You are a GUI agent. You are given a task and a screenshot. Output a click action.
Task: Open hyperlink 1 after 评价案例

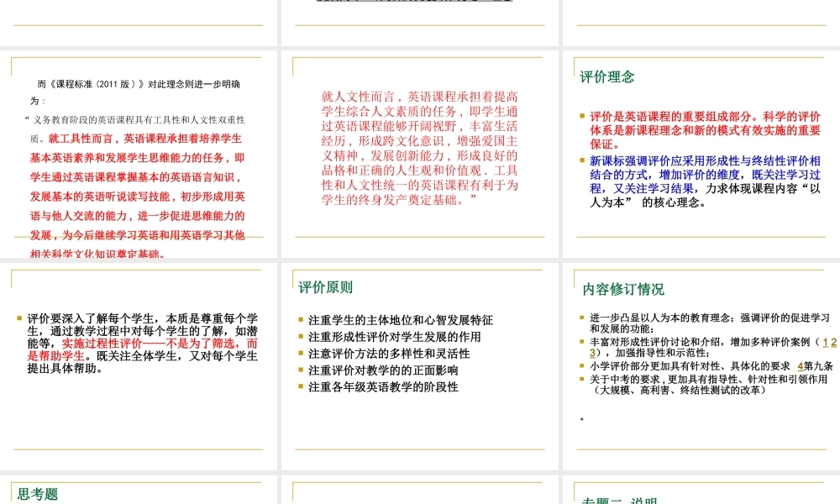point(825,342)
